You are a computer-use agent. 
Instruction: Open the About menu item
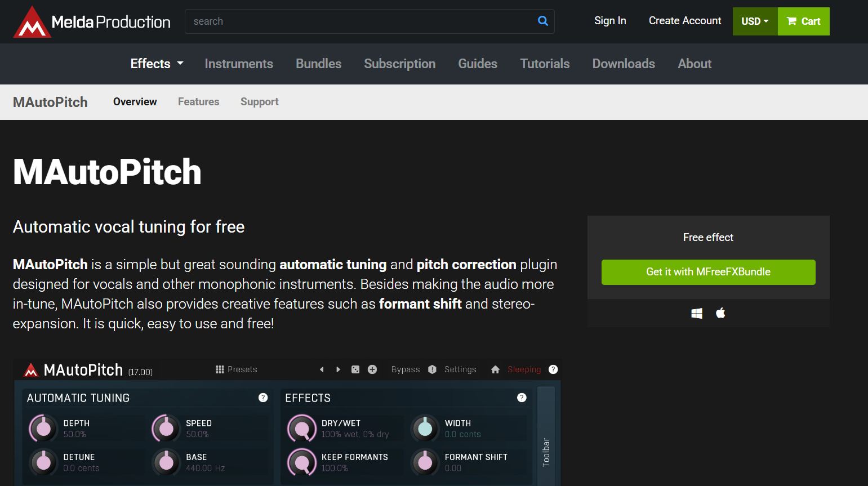(x=695, y=64)
